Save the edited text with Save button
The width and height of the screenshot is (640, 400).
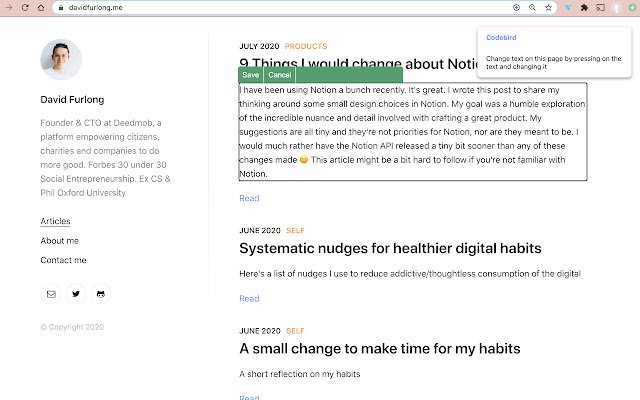pyautogui.click(x=250, y=75)
